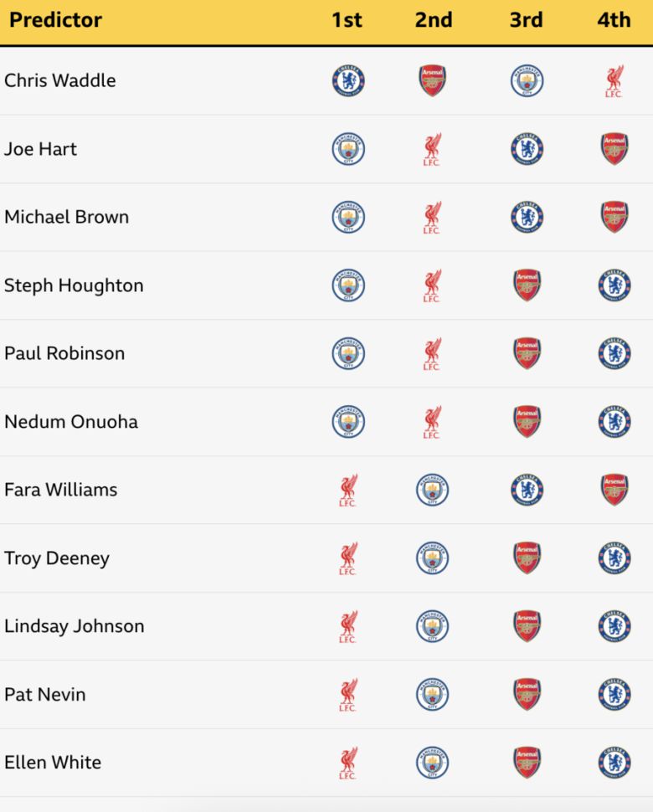Select the Troy Deeney predictor name
The width and height of the screenshot is (653, 812).
[x=57, y=558]
